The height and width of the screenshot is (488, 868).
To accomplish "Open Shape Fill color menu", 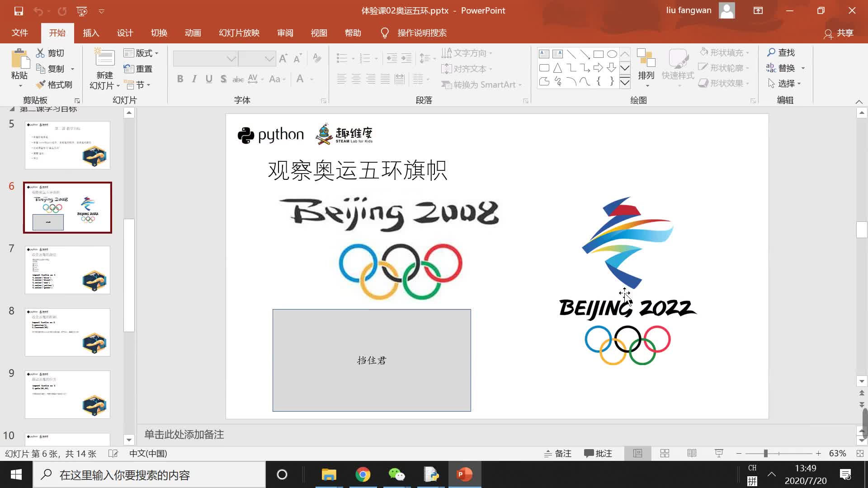I will (x=724, y=52).
